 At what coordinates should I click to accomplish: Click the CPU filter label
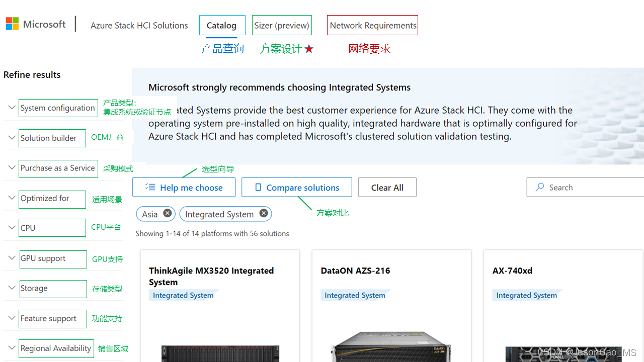point(28,228)
